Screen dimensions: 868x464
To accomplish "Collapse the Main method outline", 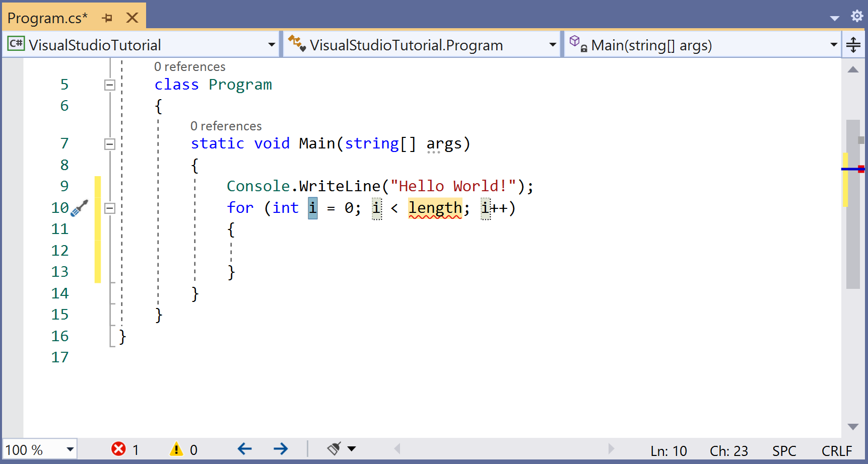I will pos(110,144).
